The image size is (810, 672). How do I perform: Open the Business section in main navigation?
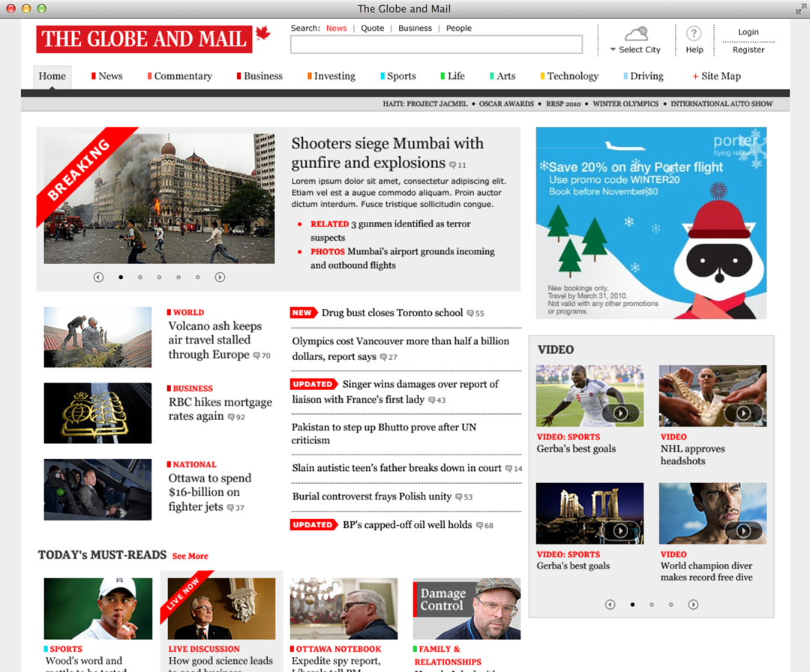pyautogui.click(x=259, y=76)
